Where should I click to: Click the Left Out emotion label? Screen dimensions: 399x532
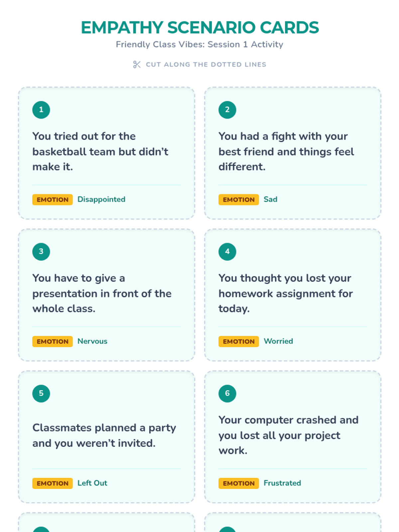92,483
